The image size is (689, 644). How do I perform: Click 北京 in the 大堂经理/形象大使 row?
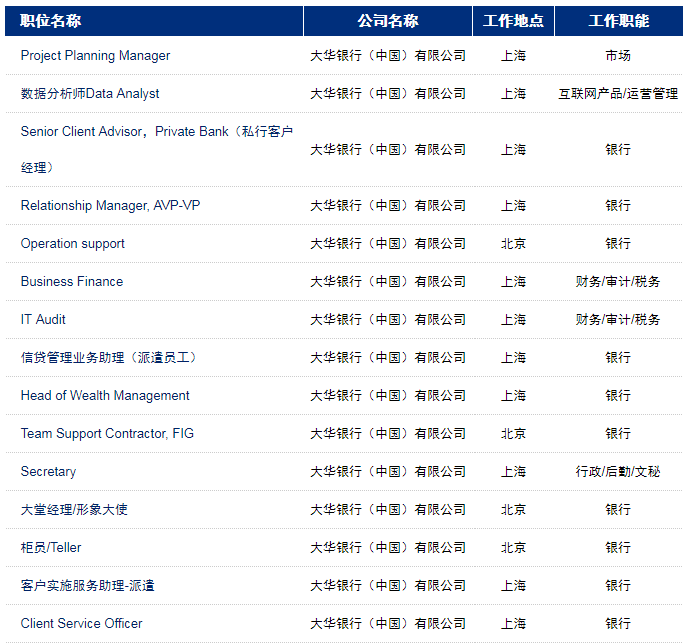[513, 510]
